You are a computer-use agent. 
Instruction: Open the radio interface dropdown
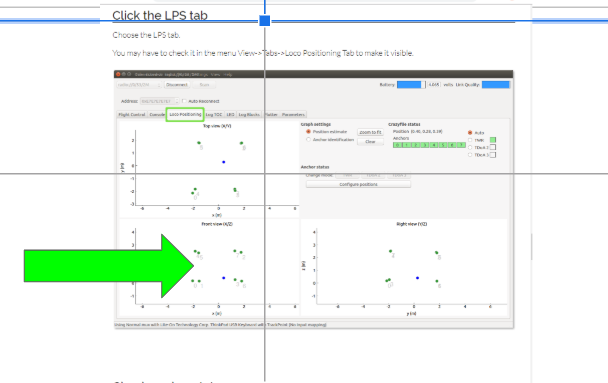pos(139,85)
